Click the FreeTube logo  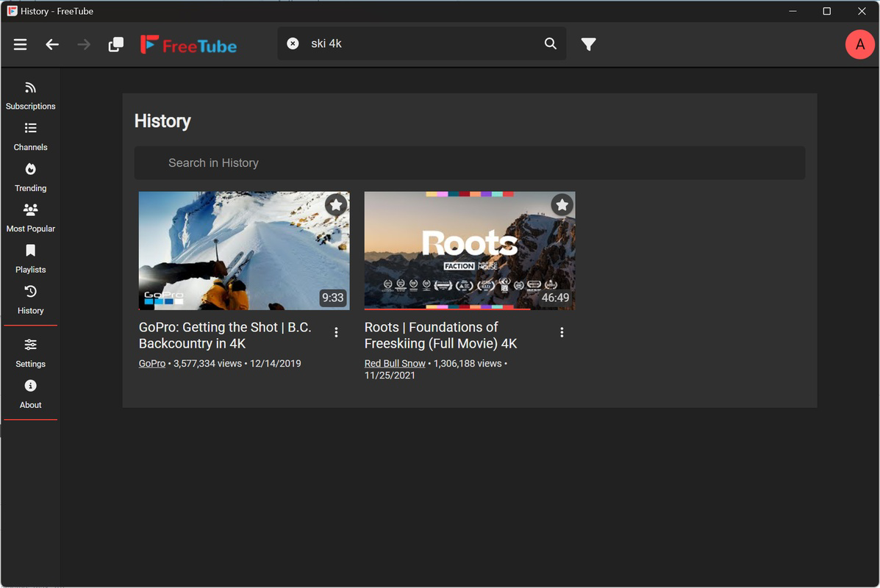coord(188,45)
